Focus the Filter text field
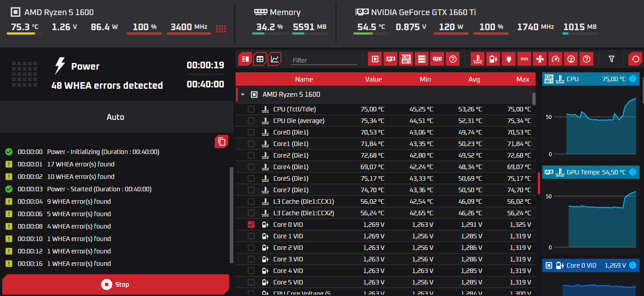The width and height of the screenshot is (644, 296). coord(324,60)
